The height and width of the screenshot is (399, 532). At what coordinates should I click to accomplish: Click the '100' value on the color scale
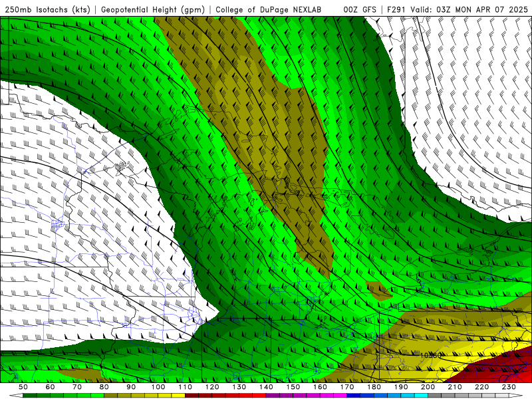pyautogui.click(x=158, y=387)
